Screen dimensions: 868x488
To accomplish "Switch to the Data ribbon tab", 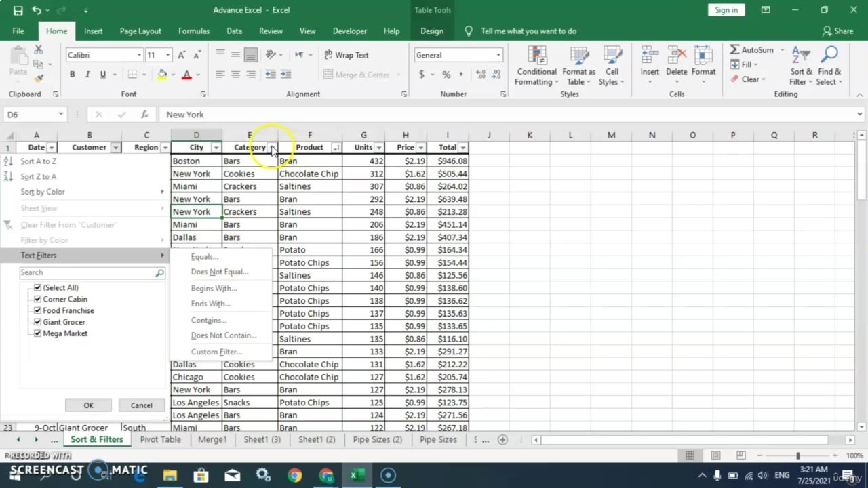I will [x=234, y=31].
